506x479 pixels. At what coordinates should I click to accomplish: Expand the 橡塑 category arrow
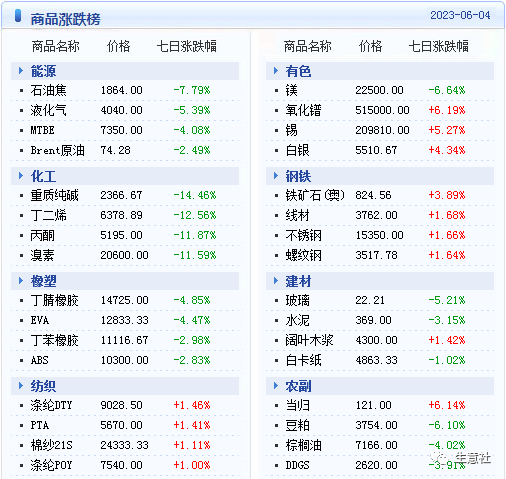pyautogui.click(x=21, y=281)
